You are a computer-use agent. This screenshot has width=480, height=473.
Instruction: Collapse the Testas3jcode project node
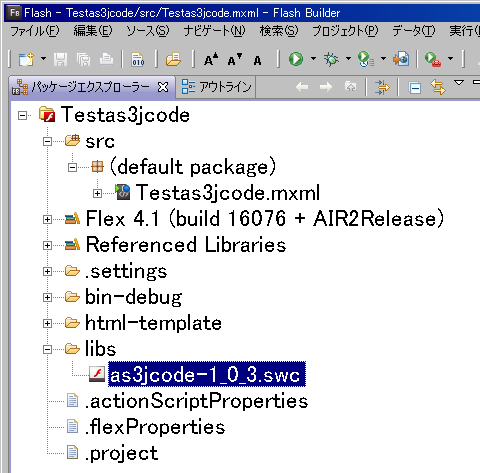tap(22, 116)
